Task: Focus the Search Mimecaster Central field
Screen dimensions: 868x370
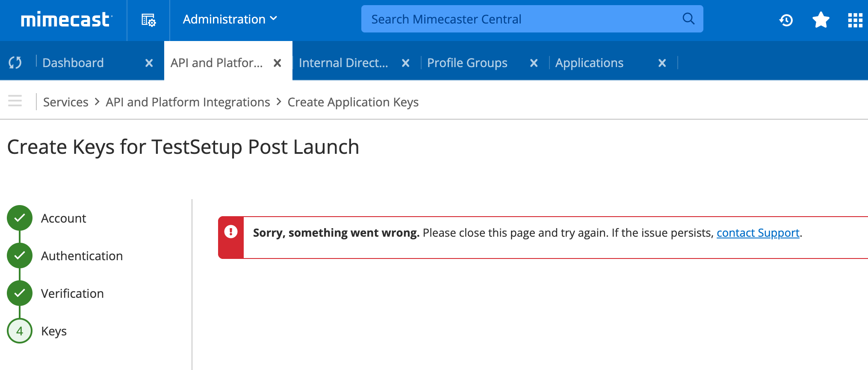Action: (522, 19)
